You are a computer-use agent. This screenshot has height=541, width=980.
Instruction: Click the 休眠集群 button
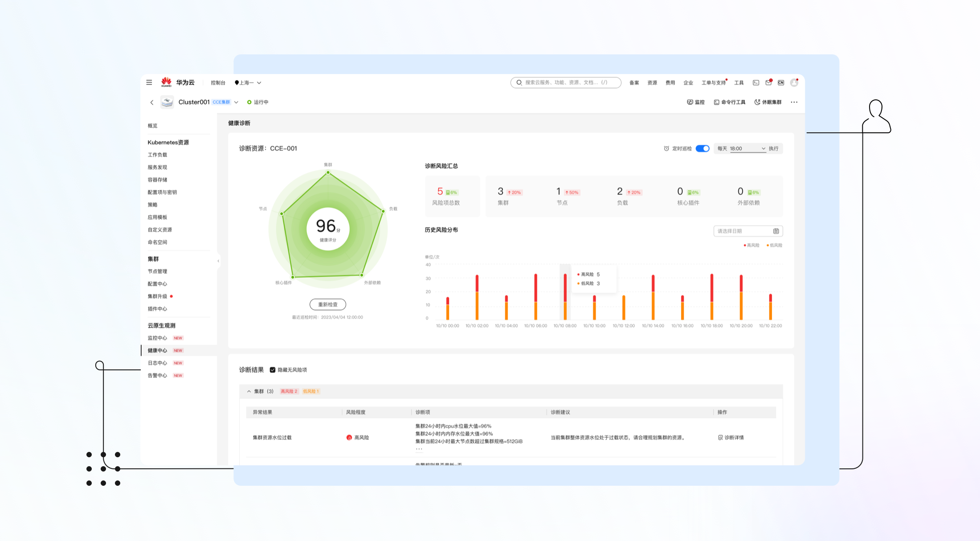click(768, 102)
